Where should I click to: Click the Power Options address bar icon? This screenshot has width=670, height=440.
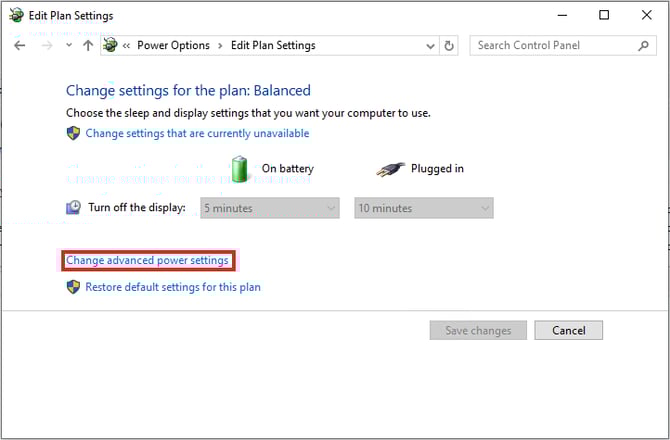112,46
